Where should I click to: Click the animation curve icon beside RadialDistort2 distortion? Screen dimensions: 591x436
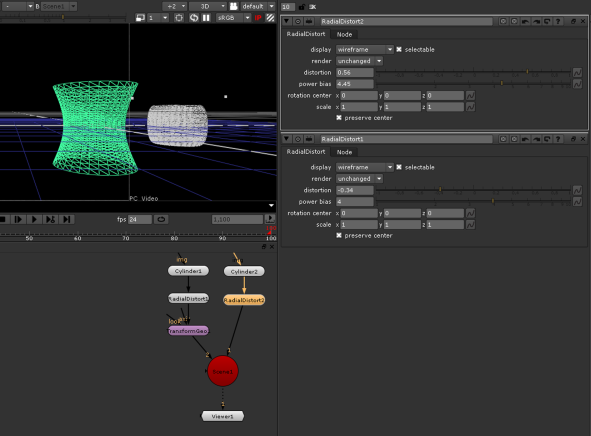(x=577, y=72)
